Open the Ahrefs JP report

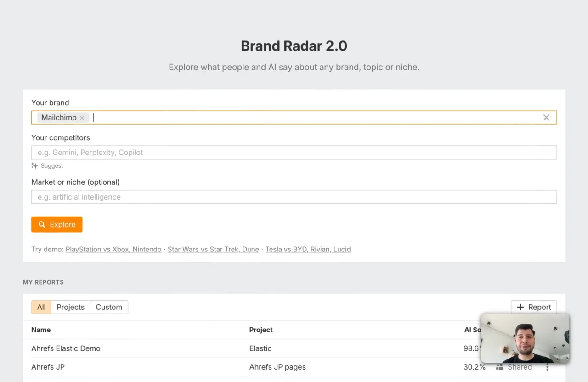48,367
